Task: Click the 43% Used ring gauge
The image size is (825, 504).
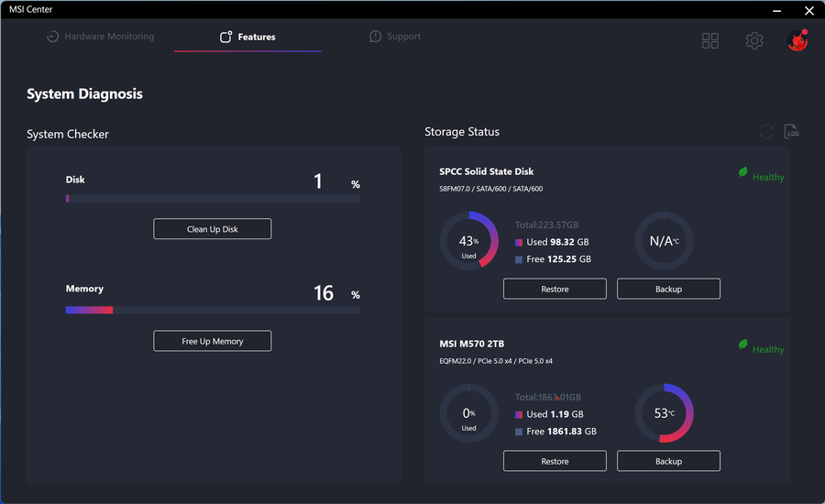Action: [468, 241]
